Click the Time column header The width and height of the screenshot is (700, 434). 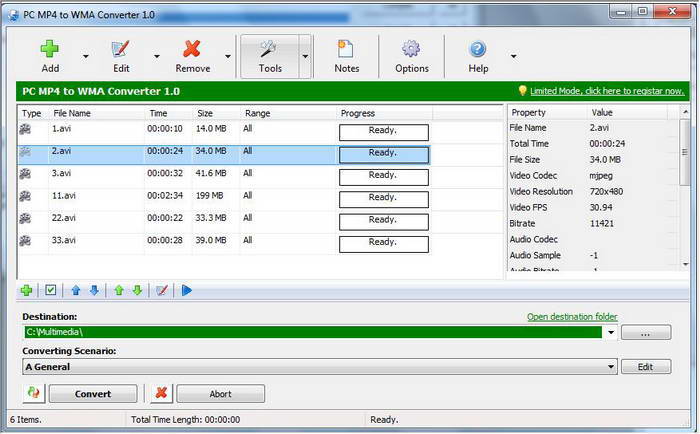pos(168,113)
